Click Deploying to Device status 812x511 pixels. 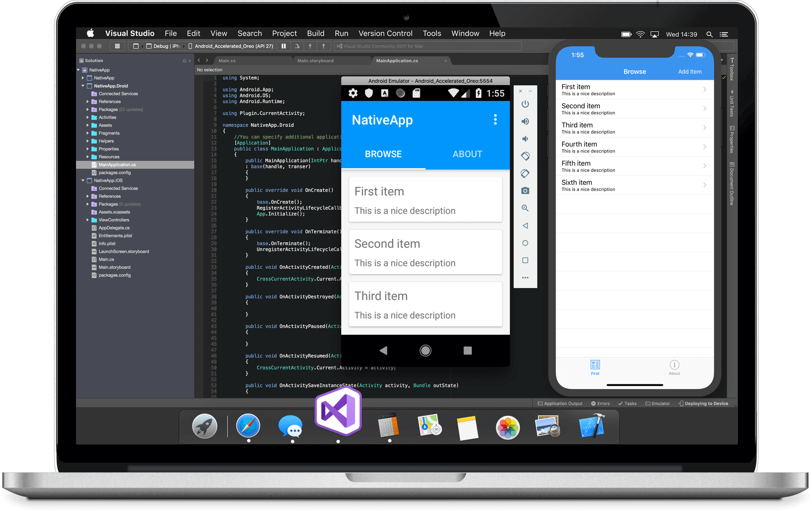coord(703,404)
